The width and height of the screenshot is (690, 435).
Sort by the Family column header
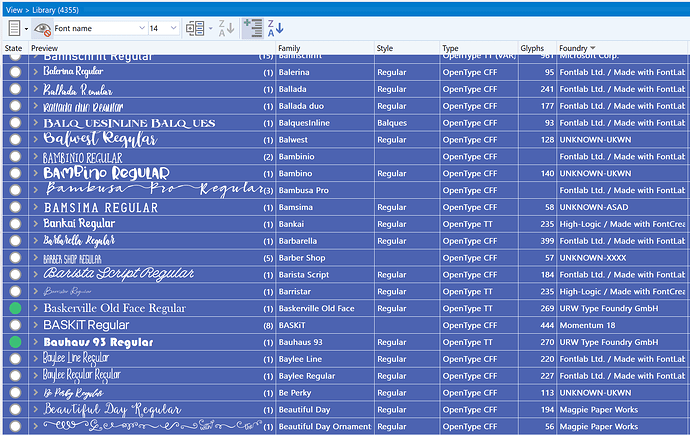[289, 48]
